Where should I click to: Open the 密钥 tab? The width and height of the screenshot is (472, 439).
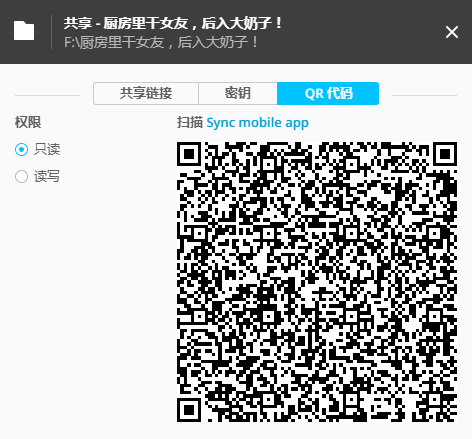coord(238,93)
